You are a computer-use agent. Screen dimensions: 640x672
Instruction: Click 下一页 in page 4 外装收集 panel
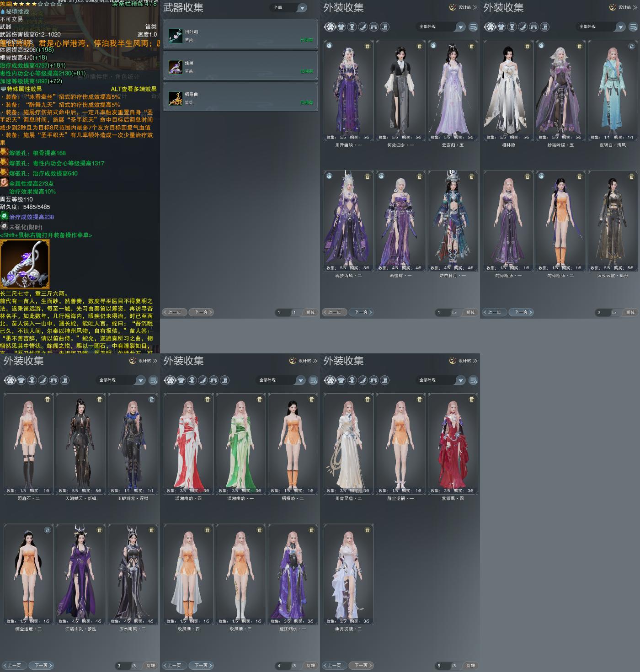click(201, 666)
